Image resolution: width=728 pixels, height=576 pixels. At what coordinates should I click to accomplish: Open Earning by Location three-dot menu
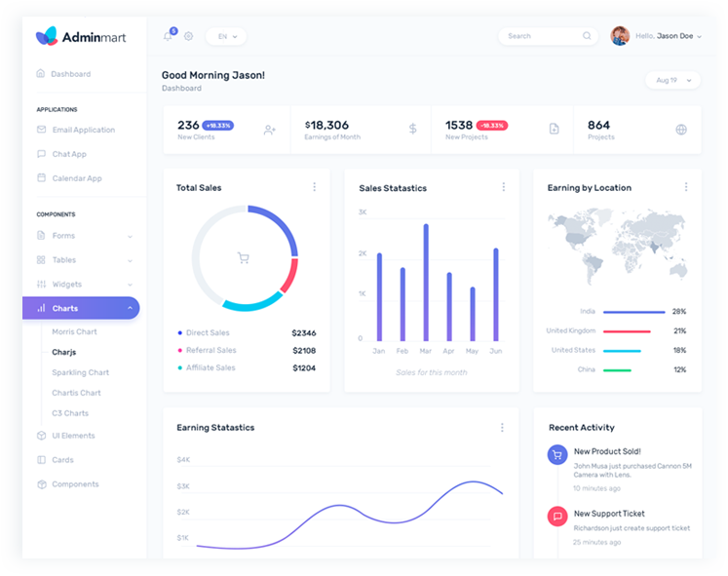click(x=685, y=187)
